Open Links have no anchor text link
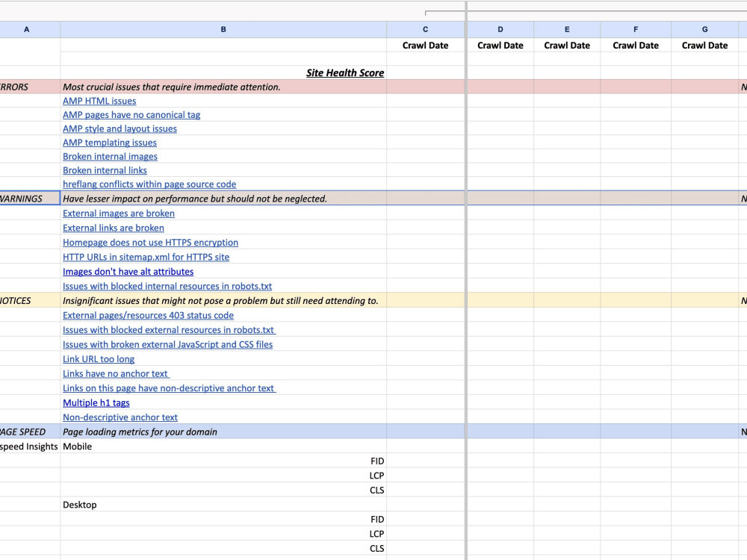Image resolution: width=747 pixels, height=560 pixels. (116, 374)
